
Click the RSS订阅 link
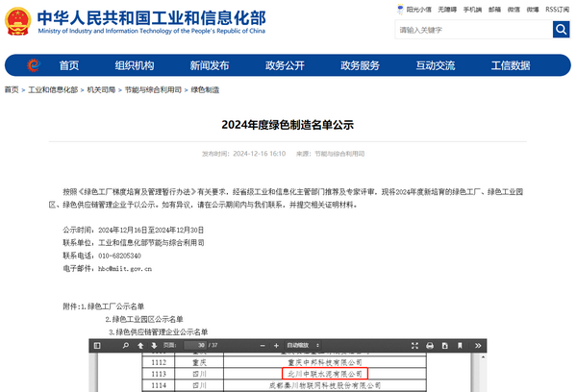pos(557,8)
